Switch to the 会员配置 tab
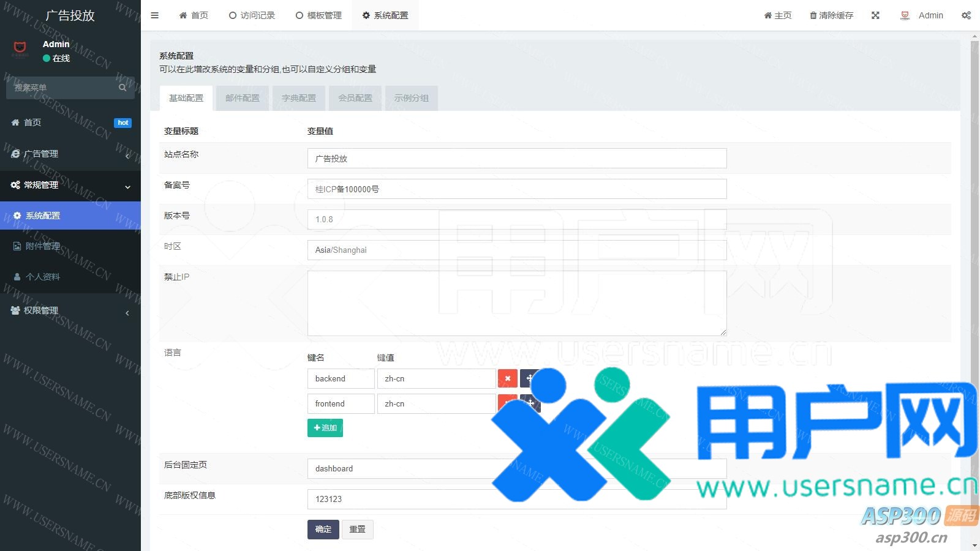 [355, 98]
